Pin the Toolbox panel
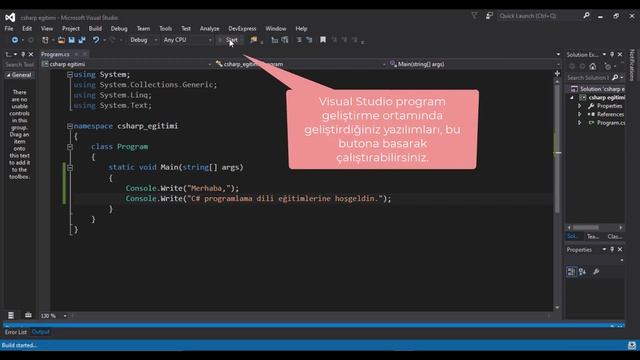 [23, 54]
